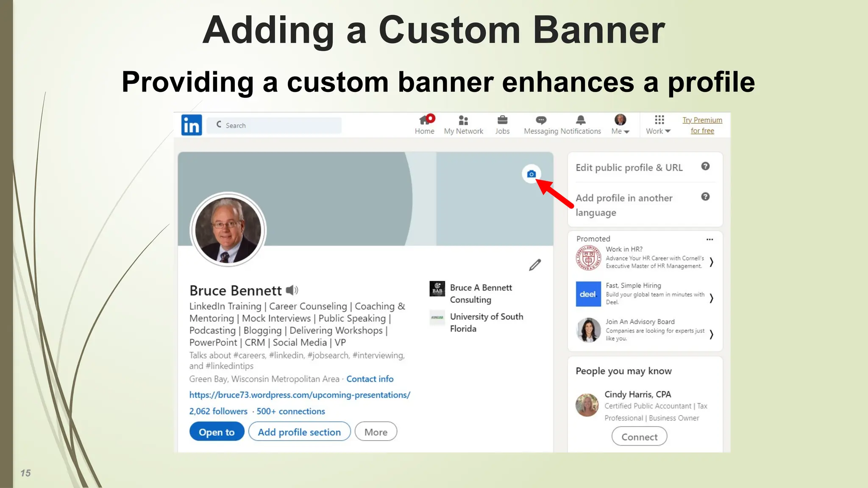This screenshot has height=488, width=868.
Task: Click the 'People you may know' heading
Action: tap(623, 371)
